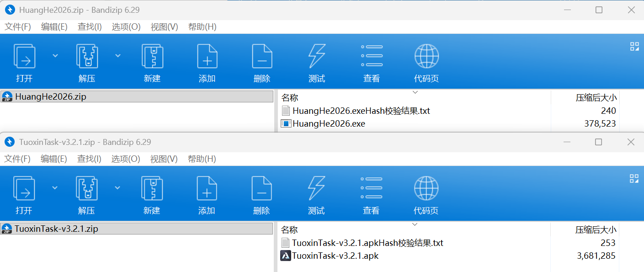644x272 pixels.
Task: Close the TuoxinTask-v3.2.1.zip window
Action: 631,142
